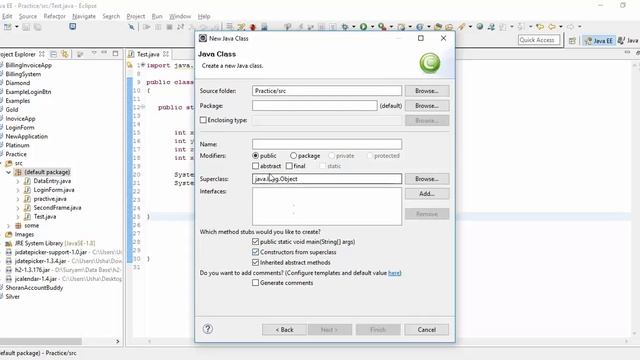
Task: Expand the LoginForm.java tree node
Action: point(18,190)
